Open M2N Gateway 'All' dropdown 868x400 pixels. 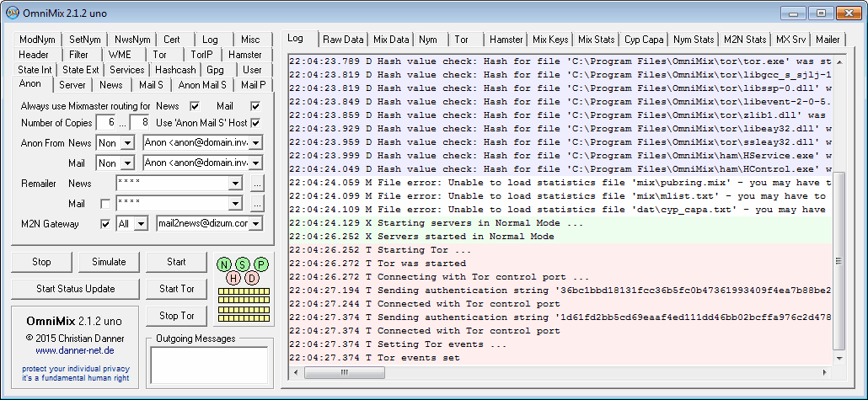pos(142,224)
